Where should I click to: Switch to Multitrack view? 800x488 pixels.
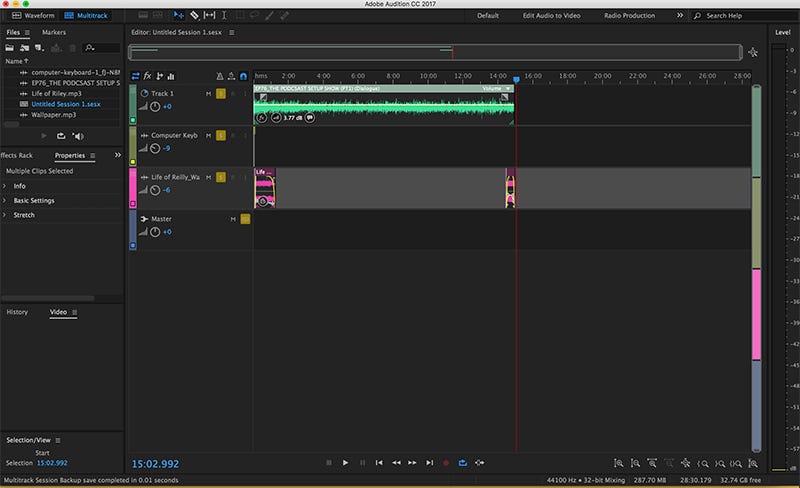pyautogui.click(x=86, y=15)
